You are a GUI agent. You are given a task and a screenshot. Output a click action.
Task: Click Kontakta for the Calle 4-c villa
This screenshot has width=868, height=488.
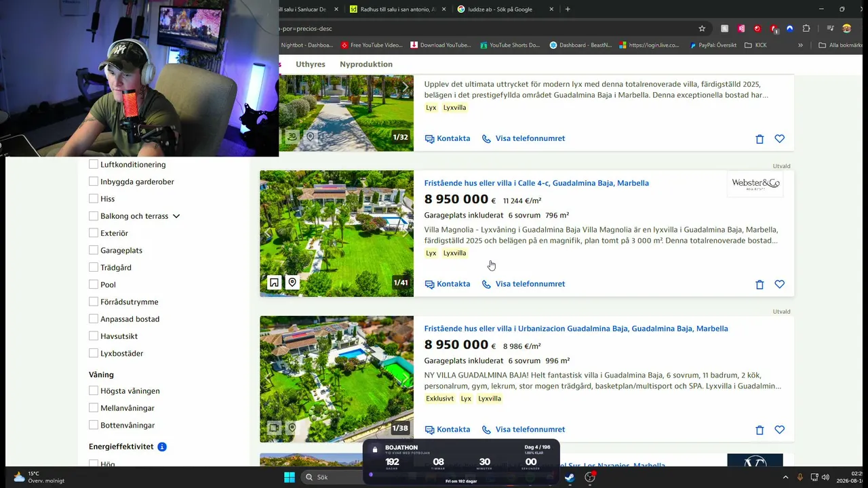tap(448, 284)
